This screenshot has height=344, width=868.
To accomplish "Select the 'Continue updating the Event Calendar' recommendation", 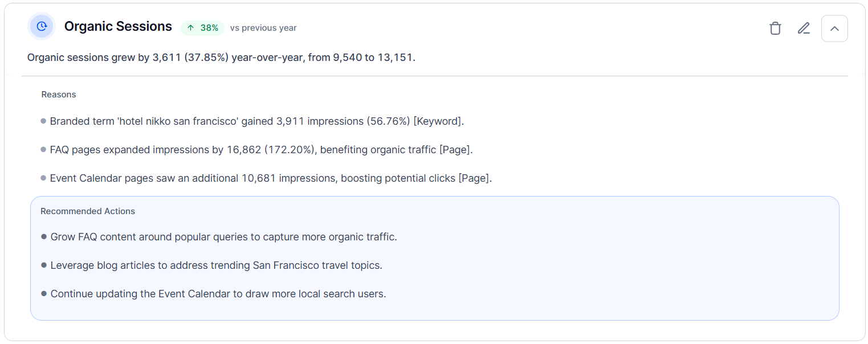I will 218,294.
